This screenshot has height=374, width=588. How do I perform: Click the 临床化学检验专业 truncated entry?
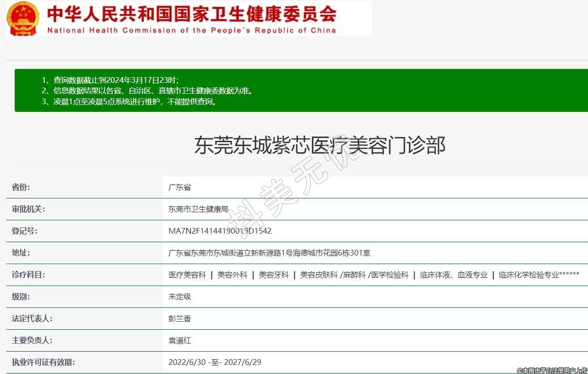pos(538,275)
